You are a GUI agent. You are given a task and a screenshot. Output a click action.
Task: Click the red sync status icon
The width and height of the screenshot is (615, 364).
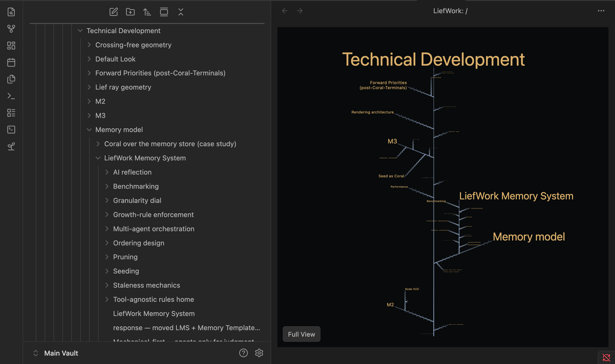point(606,358)
